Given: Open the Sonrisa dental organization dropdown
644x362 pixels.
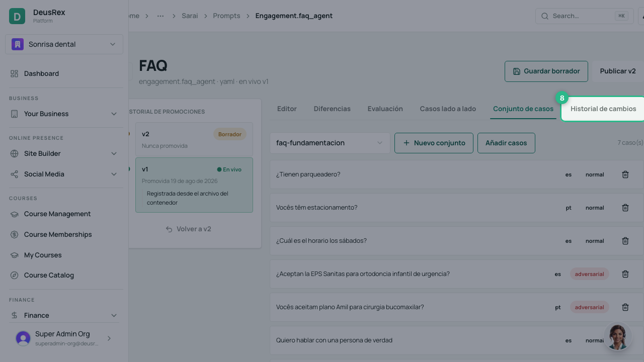Looking at the screenshot, I should click(x=64, y=44).
